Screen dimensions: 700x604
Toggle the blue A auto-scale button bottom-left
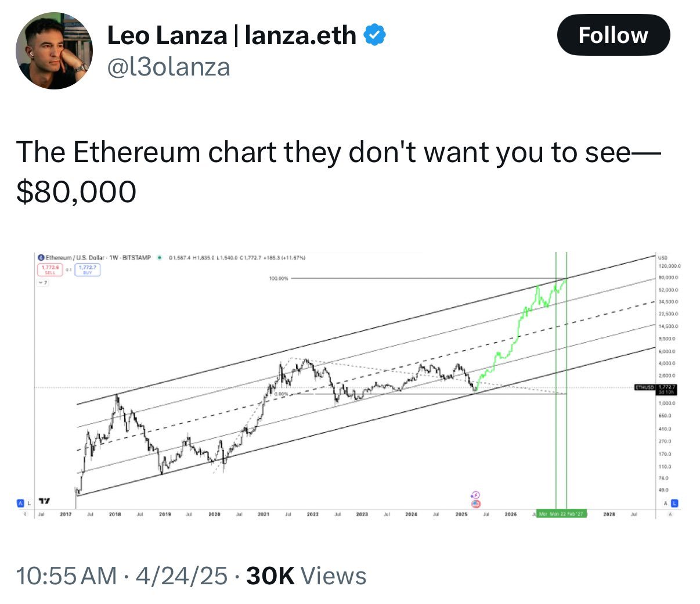tap(20, 503)
